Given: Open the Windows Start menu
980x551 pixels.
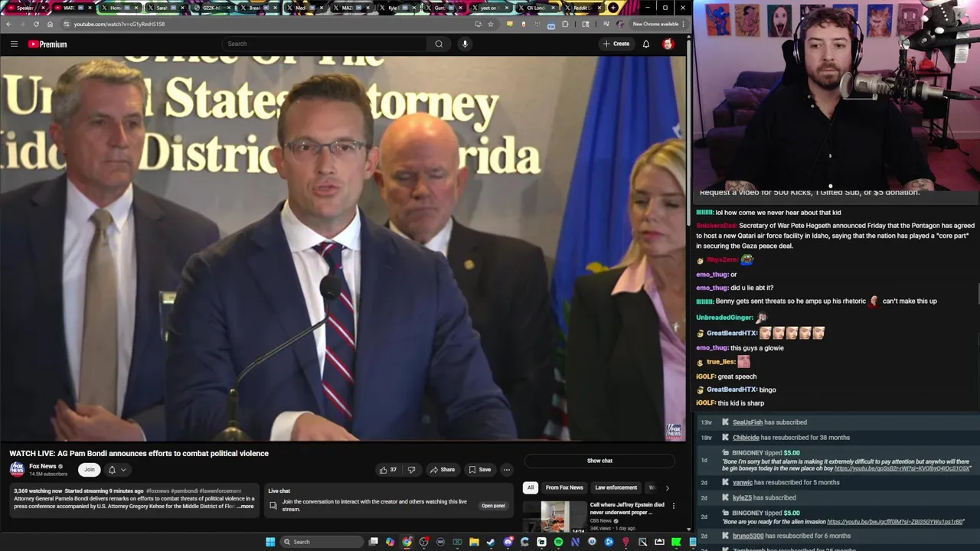Looking at the screenshot, I should click(270, 542).
